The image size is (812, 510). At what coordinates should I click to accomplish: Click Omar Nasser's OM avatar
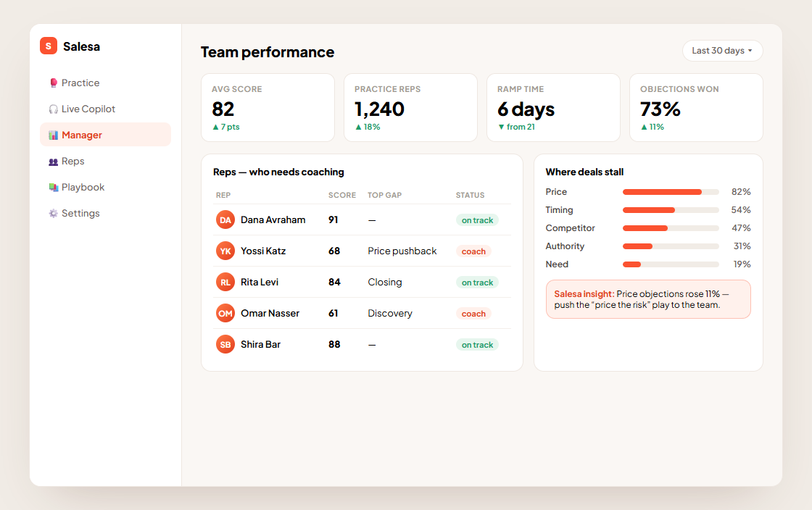tap(225, 313)
